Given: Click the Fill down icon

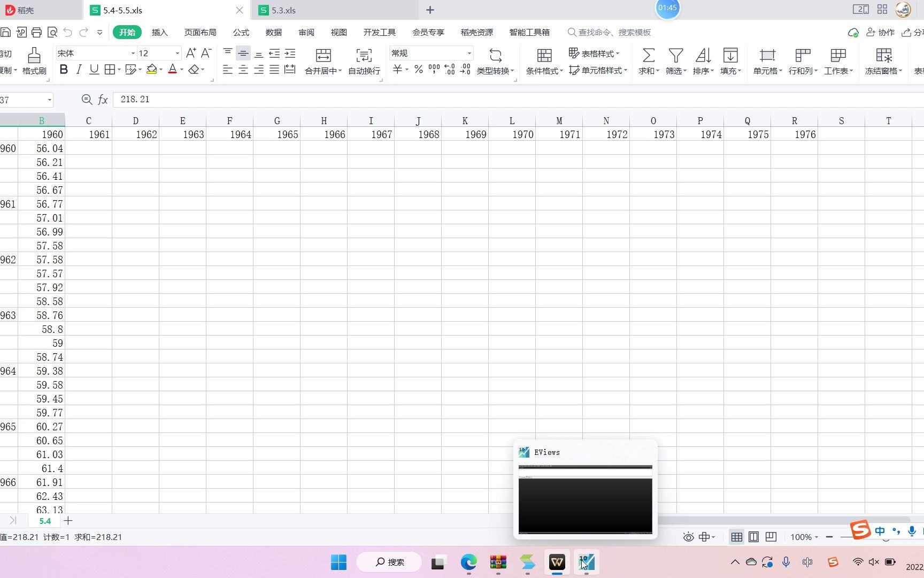Looking at the screenshot, I should click(x=730, y=55).
